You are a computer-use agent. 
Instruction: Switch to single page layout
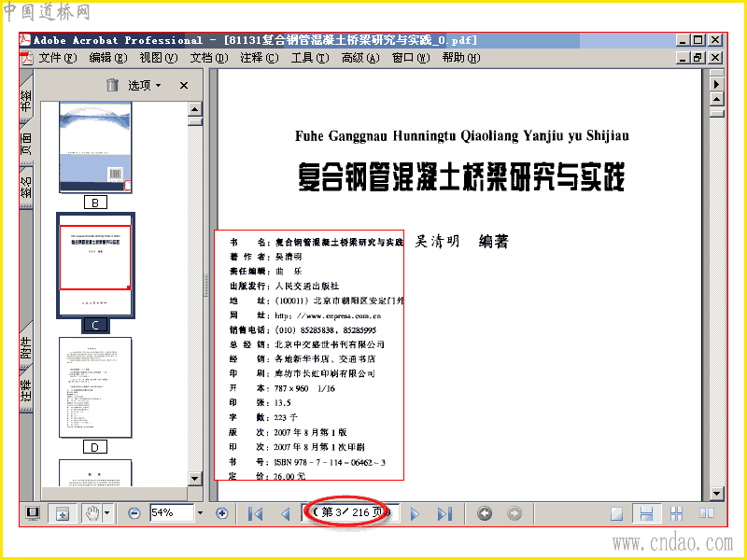pyautogui.click(x=616, y=513)
